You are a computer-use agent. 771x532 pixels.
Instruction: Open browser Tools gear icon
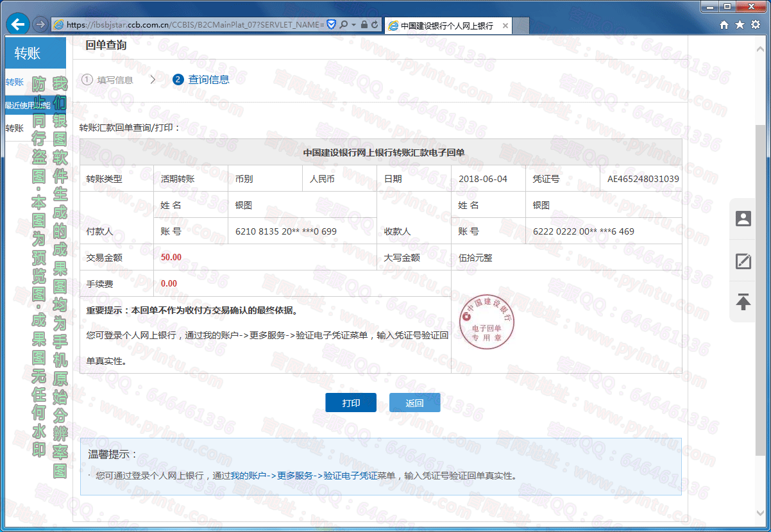755,25
